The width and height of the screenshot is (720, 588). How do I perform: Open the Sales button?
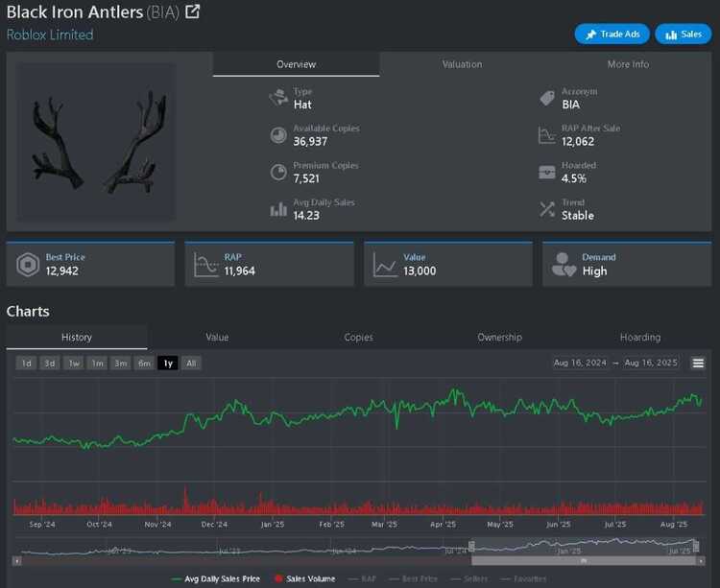[x=684, y=34]
